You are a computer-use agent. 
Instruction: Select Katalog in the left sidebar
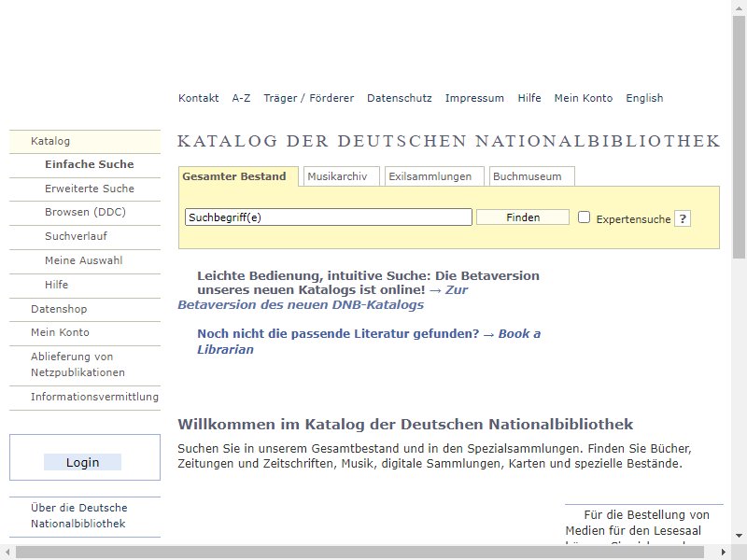[x=85, y=142]
